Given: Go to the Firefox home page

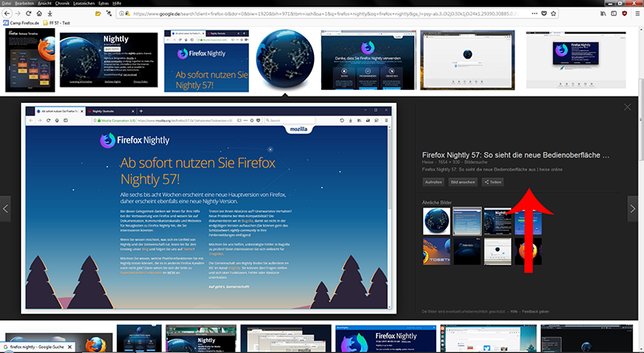Looking at the screenshot, I should [x=38, y=14].
